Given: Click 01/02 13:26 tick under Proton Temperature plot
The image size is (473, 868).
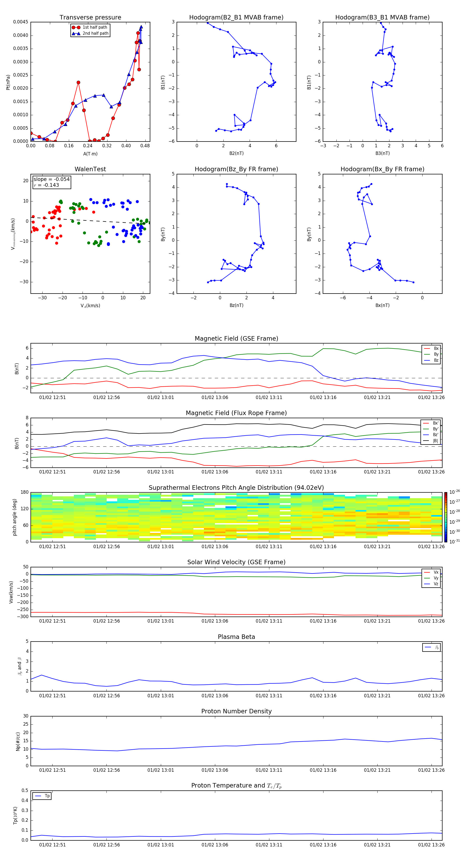Looking at the screenshot, I should (431, 845).
